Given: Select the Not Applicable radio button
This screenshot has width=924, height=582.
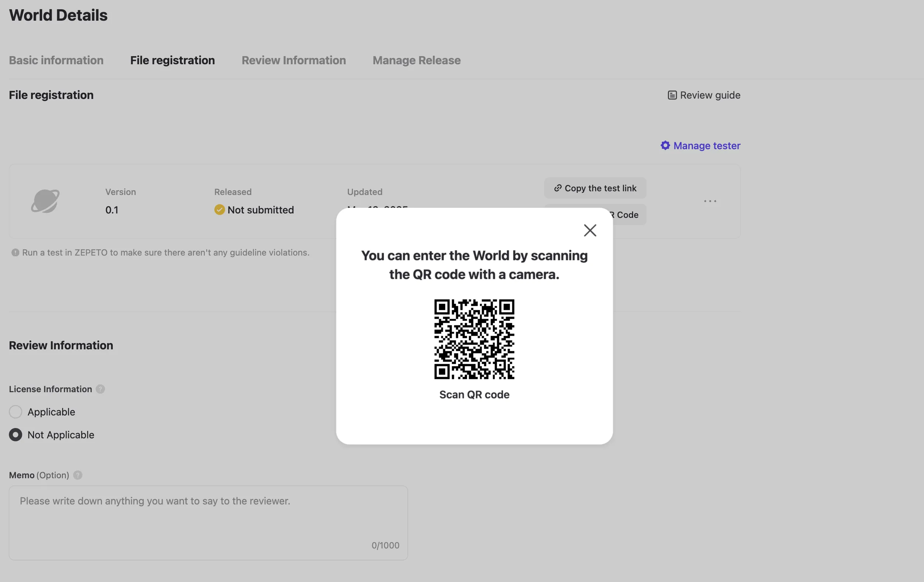Looking at the screenshot, I should tap(16, 435).
